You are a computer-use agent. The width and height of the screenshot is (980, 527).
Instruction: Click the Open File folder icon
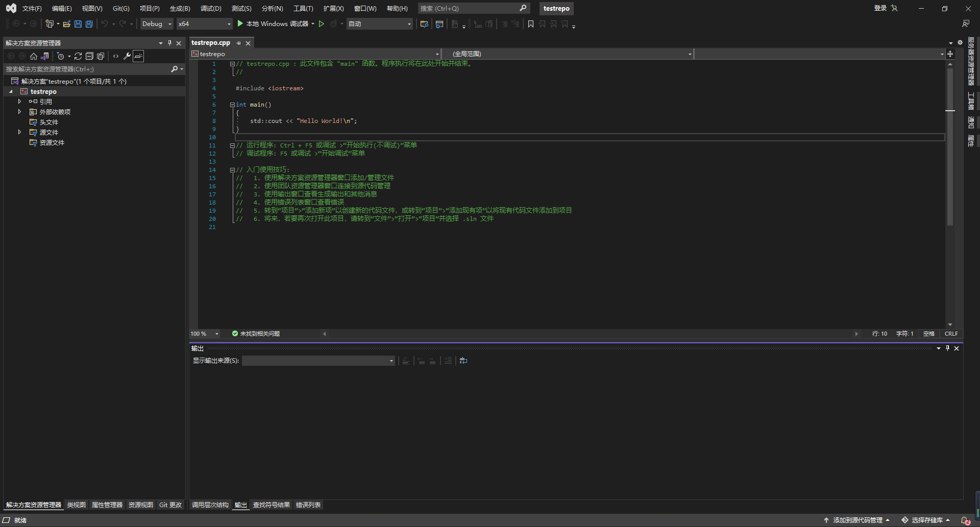66,24
